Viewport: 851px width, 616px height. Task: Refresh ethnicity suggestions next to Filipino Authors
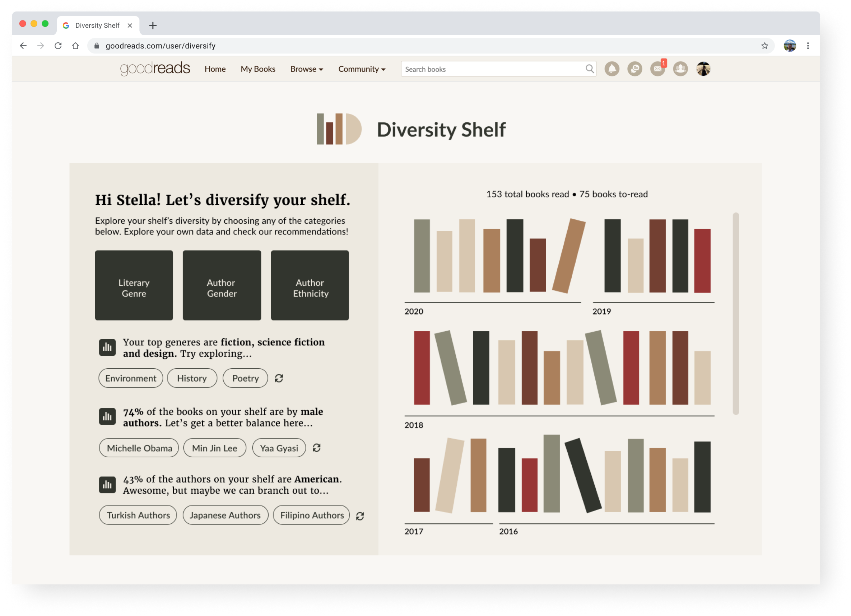[x=360, y=516]
